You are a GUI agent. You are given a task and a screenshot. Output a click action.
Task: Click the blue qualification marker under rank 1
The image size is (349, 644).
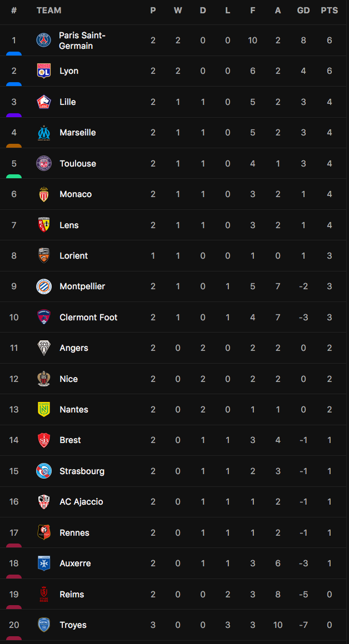pyautogui.click(x=14, y=54)
